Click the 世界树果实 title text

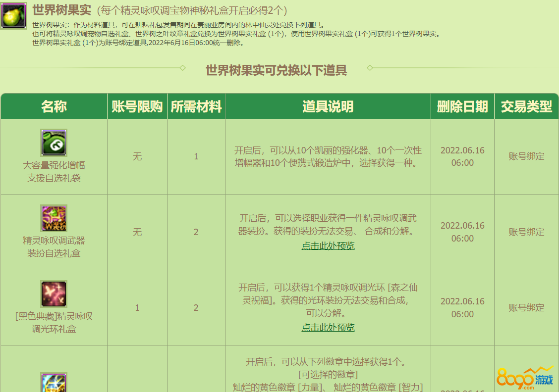click(x=62, y=10)
